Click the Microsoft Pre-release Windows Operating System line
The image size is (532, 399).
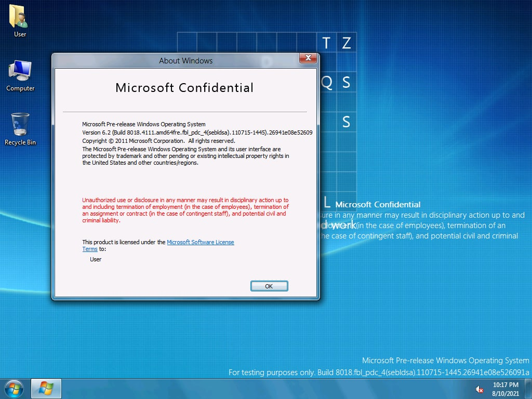pos(143,124)
